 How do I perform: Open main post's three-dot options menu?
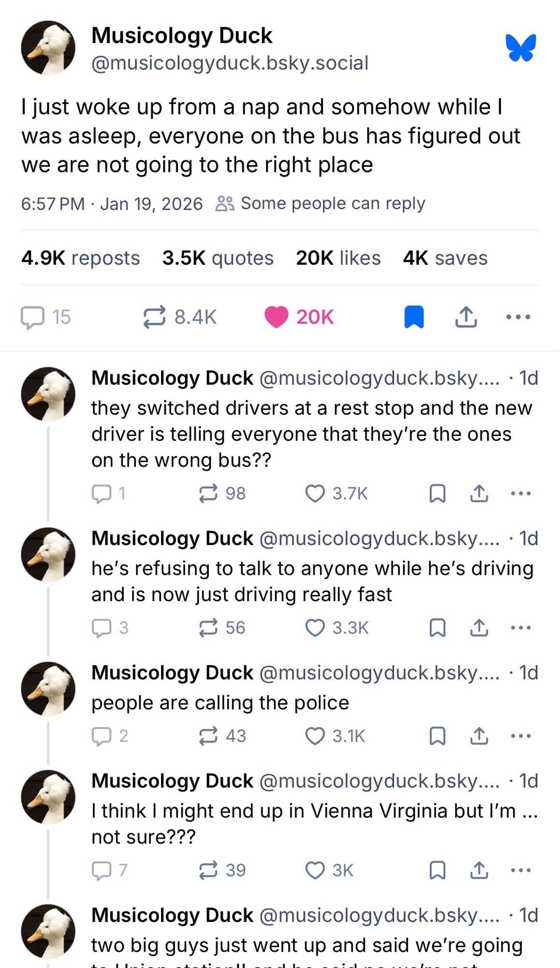coord(518,318)
